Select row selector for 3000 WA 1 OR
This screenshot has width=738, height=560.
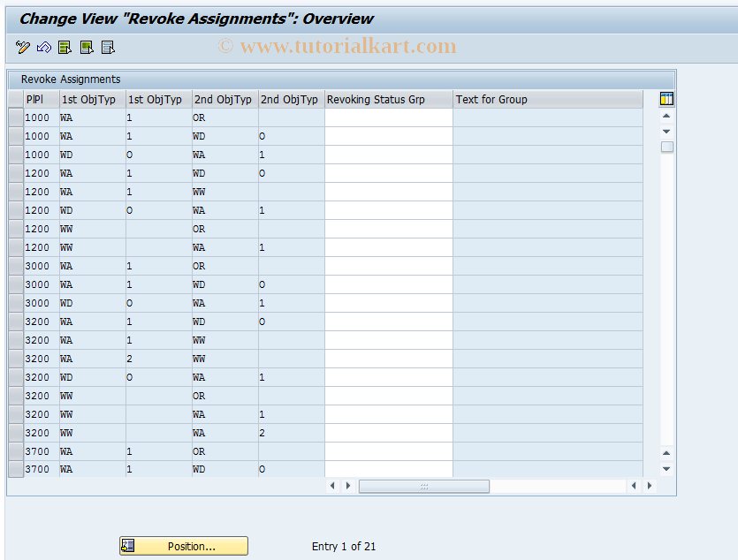point(16,266)
